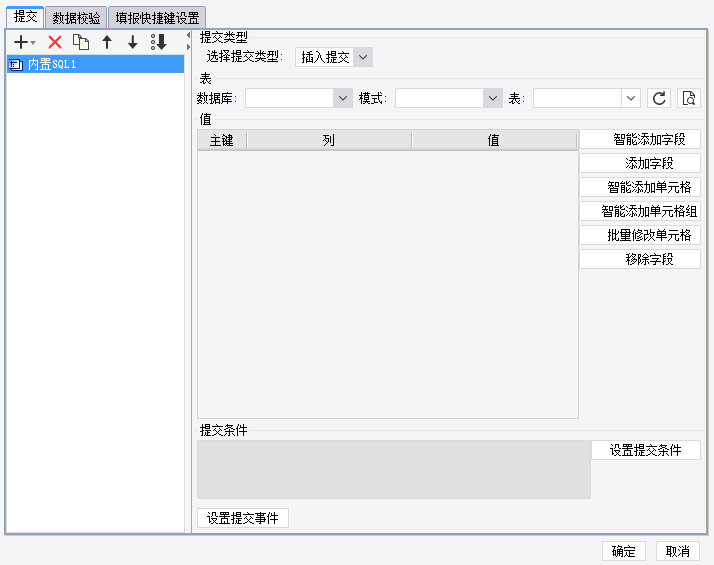Click the gray 提交条件 text area
This screenshot has height=565, width=714.
[394, 469]
